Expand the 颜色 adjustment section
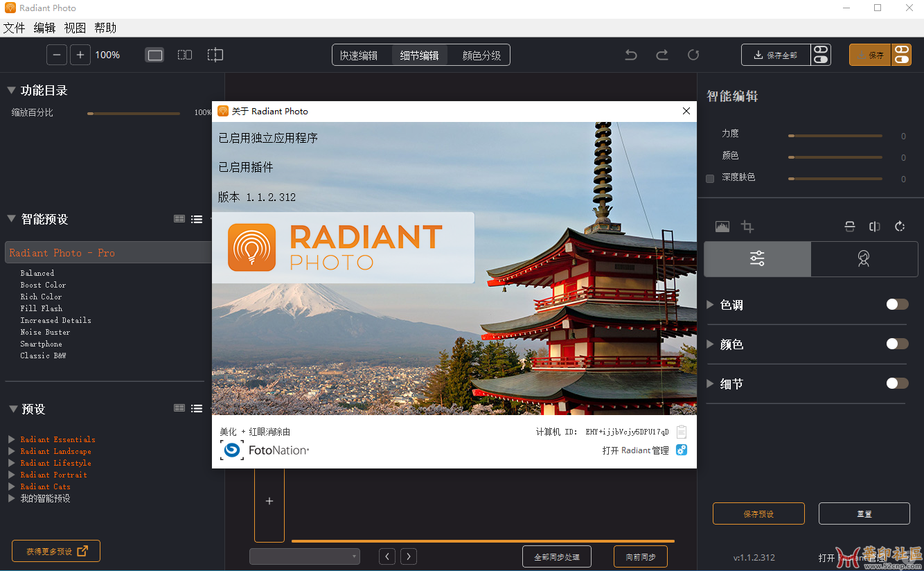 pos(710,344)
